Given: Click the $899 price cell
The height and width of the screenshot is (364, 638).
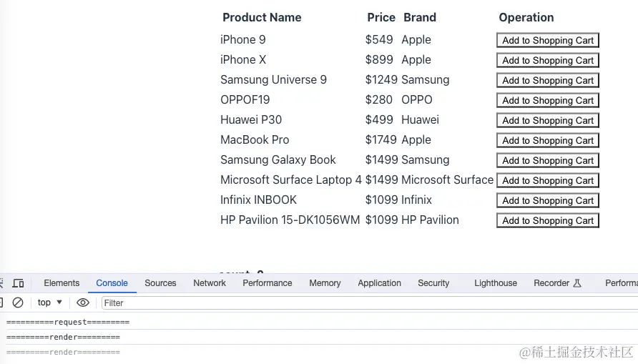Looking at the screenshot, I should [379, 59].
